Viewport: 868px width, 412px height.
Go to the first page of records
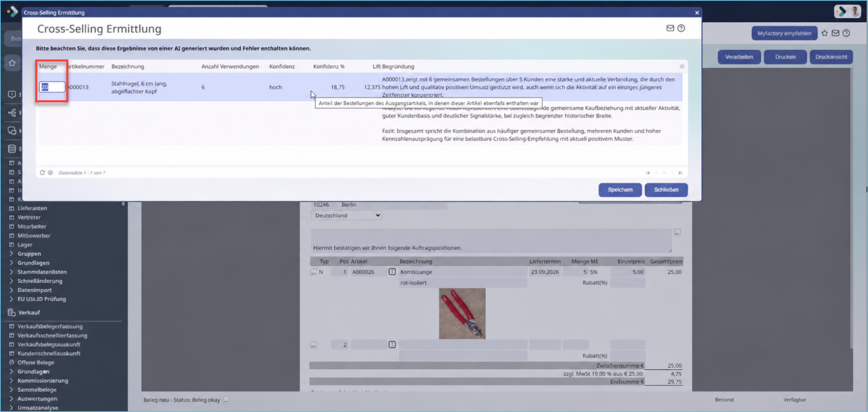click(648, 173)
